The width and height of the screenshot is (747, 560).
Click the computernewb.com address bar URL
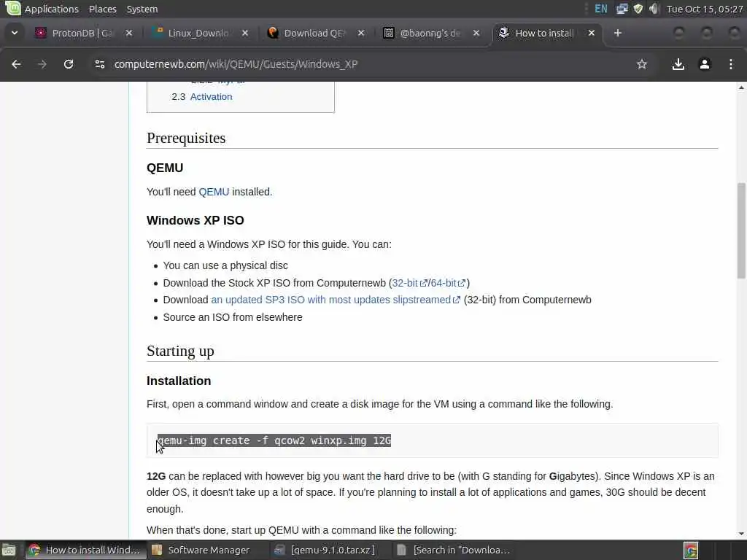(x=236, y=64)
